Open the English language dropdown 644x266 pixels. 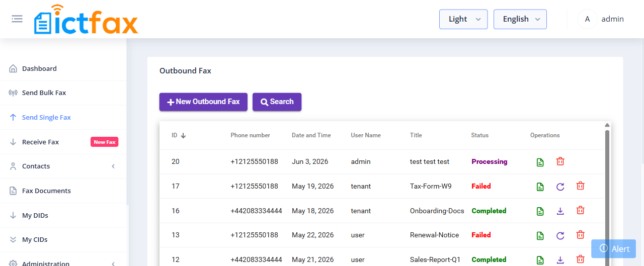pos(520,19)
